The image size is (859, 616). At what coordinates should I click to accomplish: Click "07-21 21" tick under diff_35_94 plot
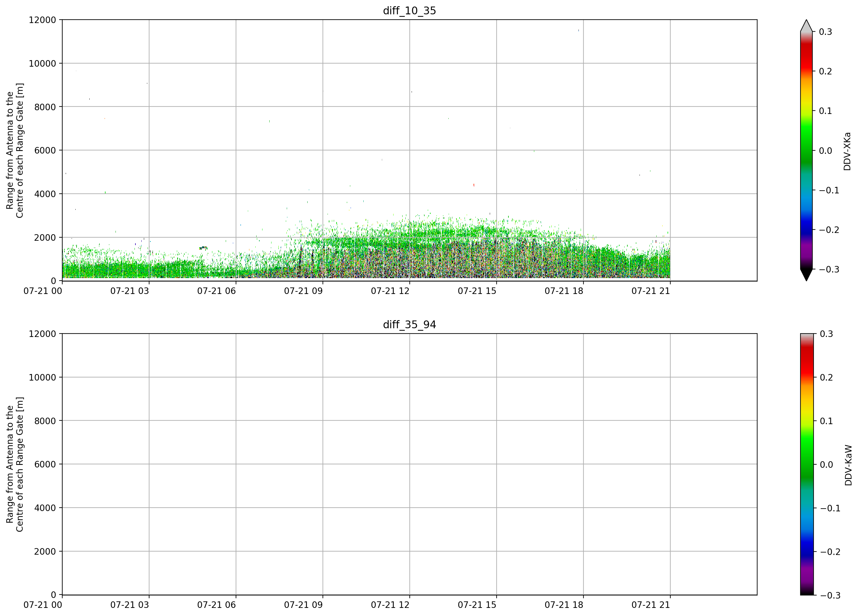click(651, 605)
